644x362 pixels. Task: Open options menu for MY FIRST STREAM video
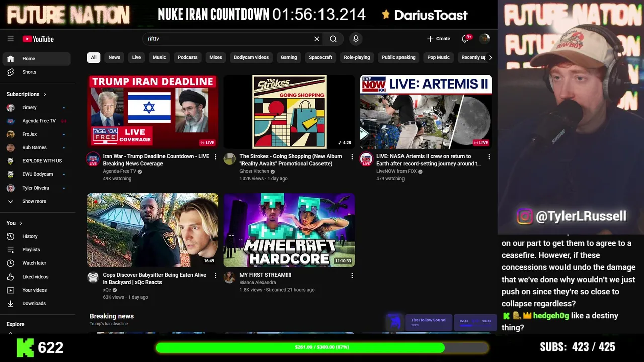click(352, 275)
